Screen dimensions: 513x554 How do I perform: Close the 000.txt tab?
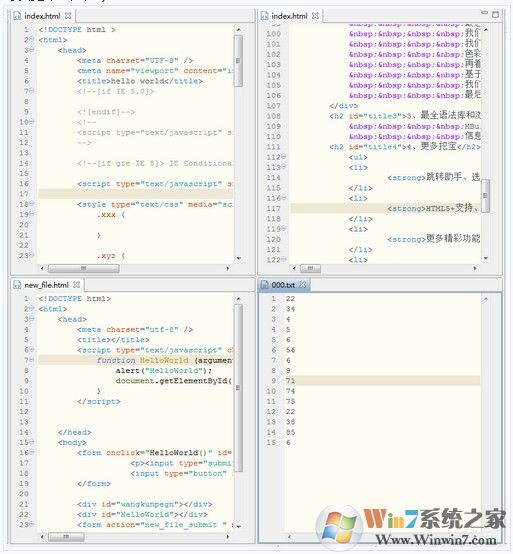(303, 285)
